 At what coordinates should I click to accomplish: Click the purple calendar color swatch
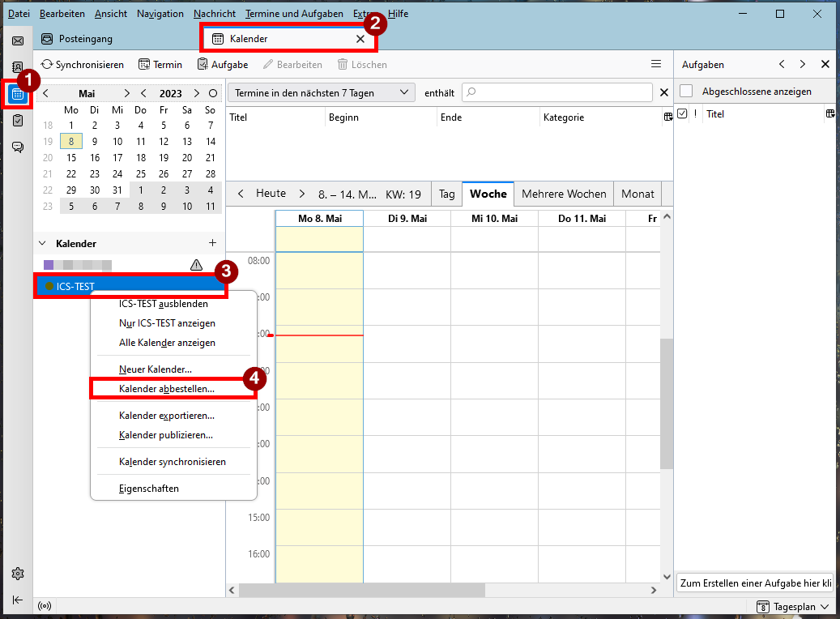(x=49, y=265)
